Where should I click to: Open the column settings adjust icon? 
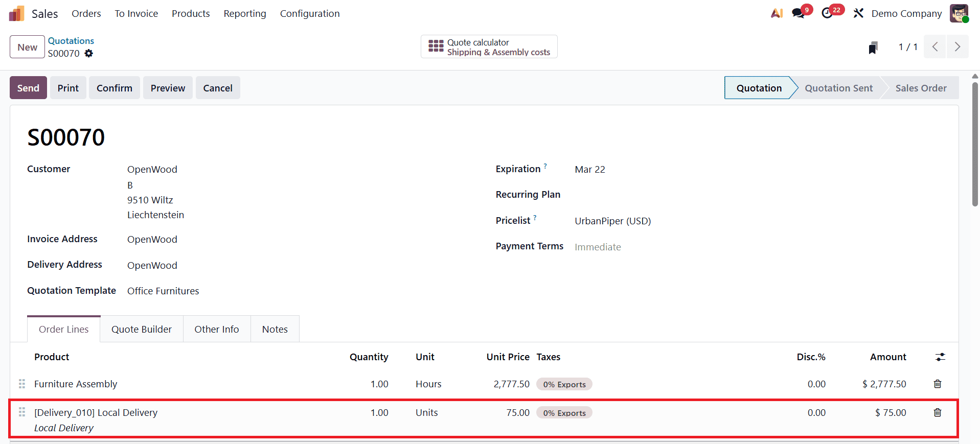(x=940, y=357)
